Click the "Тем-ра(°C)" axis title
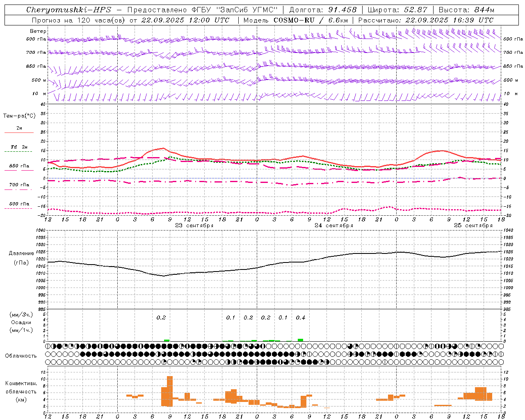The height and width of the screenshot is (420, 525). (19, 116)
